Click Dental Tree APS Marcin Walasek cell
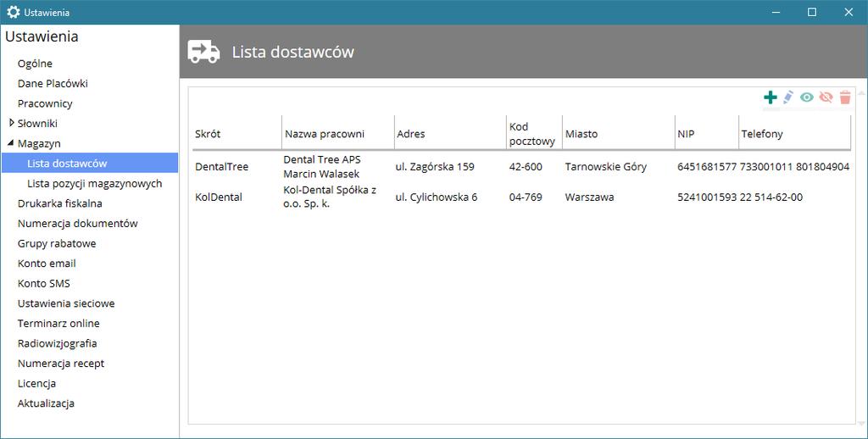This screenshot has width=868, height=439. (321, 166)
